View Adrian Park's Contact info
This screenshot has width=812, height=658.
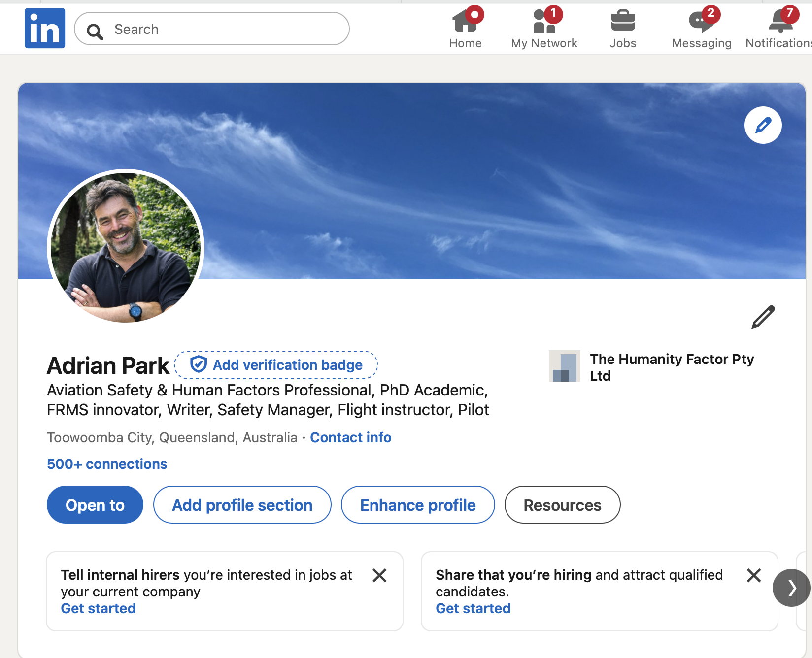point(350,437)
